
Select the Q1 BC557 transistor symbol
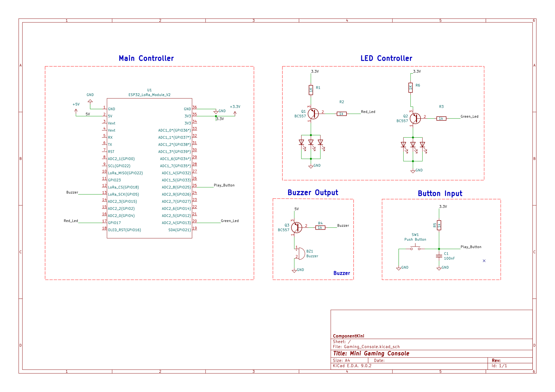tap(313, 113)
